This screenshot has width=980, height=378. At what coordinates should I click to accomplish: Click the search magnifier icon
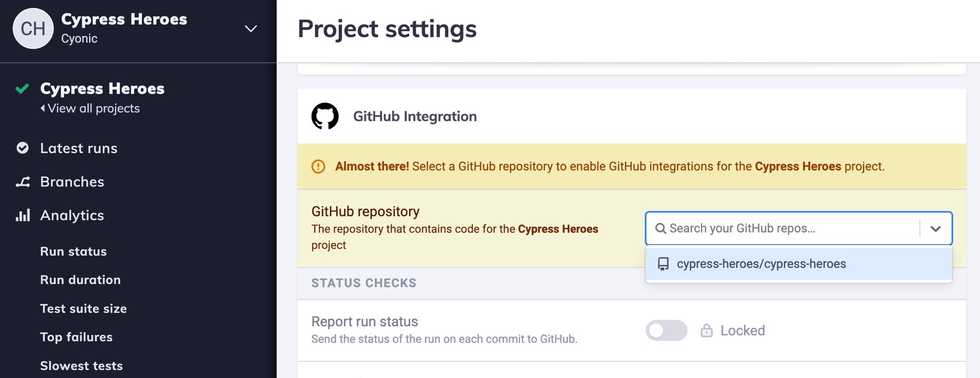661,229
